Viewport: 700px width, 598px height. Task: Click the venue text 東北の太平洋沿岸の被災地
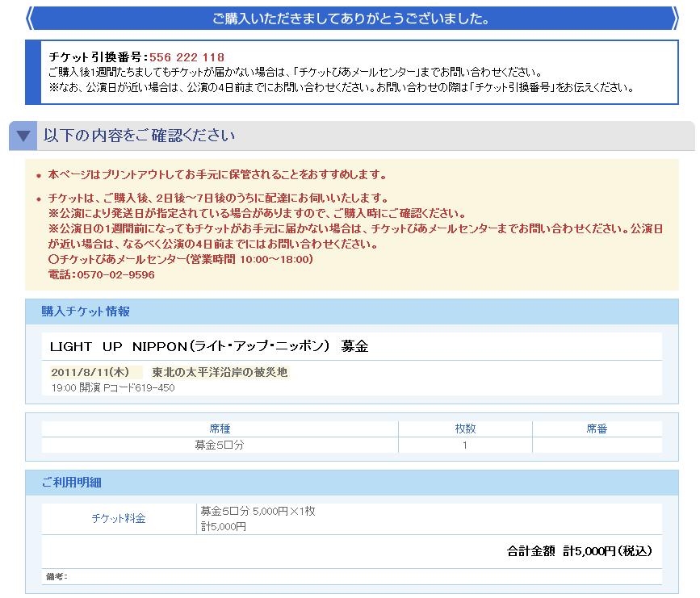(x=220, y=372)
